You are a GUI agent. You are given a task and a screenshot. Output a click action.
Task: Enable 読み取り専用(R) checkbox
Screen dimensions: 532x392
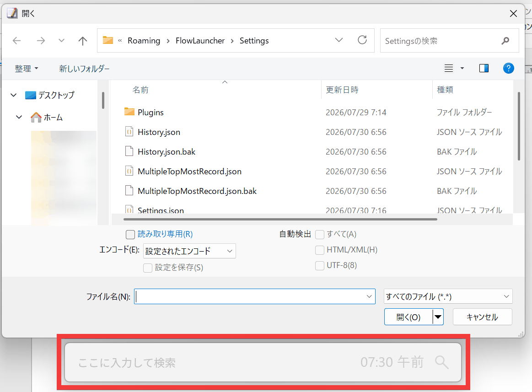point(130,235)
